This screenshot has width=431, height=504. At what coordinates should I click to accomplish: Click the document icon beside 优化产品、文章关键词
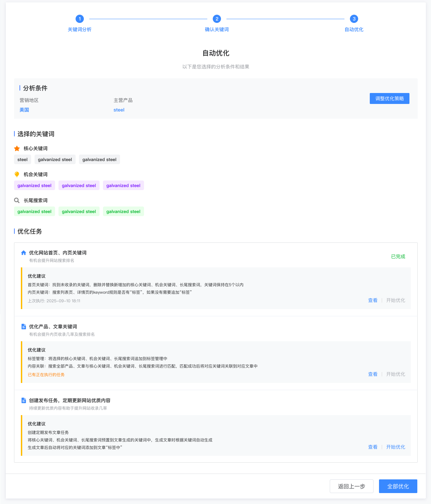(24, 327)
